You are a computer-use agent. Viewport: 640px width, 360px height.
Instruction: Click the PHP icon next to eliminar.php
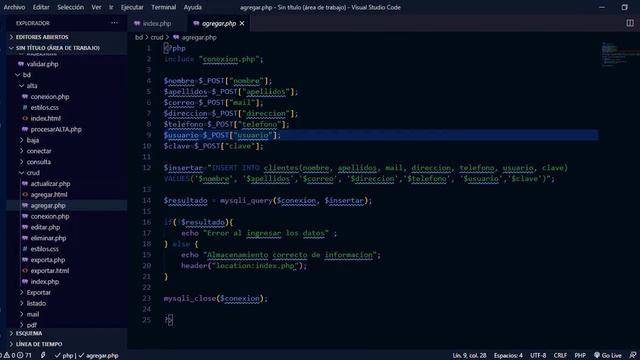[25, 238]
